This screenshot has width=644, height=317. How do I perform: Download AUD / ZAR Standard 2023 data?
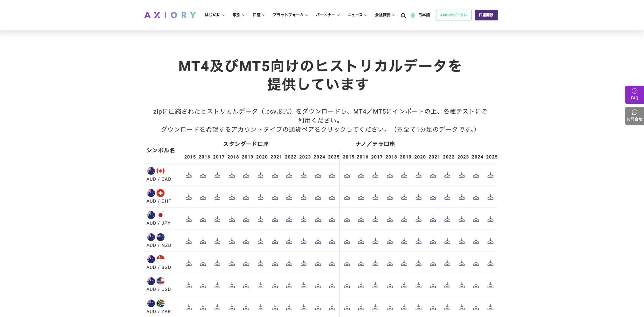[x=304, y=307]
